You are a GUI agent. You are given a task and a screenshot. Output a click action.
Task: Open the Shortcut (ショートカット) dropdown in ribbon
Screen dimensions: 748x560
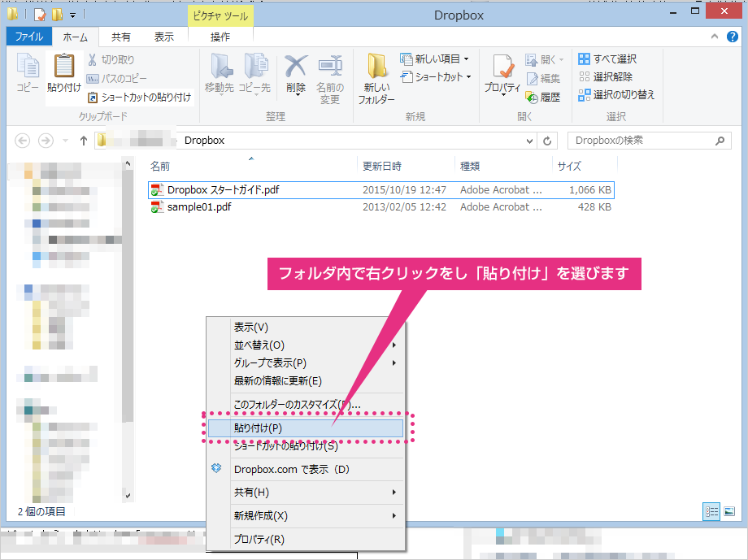(436, 76)
